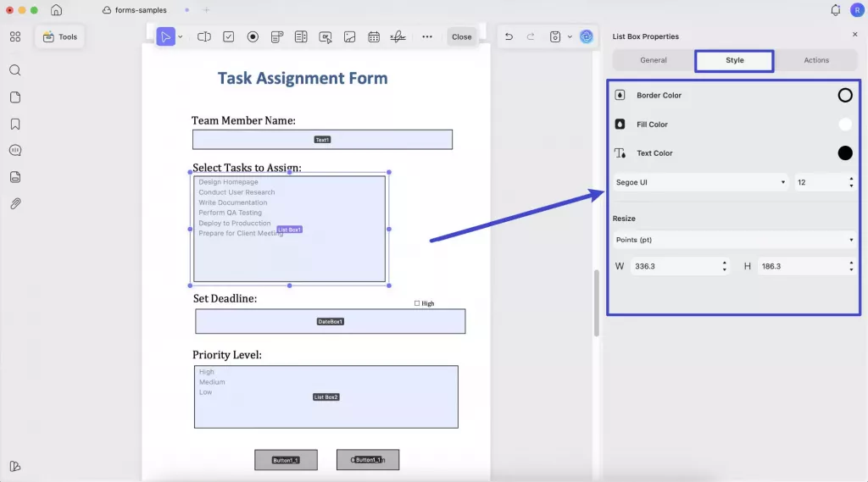Select Medium in the priority list box

211,382
